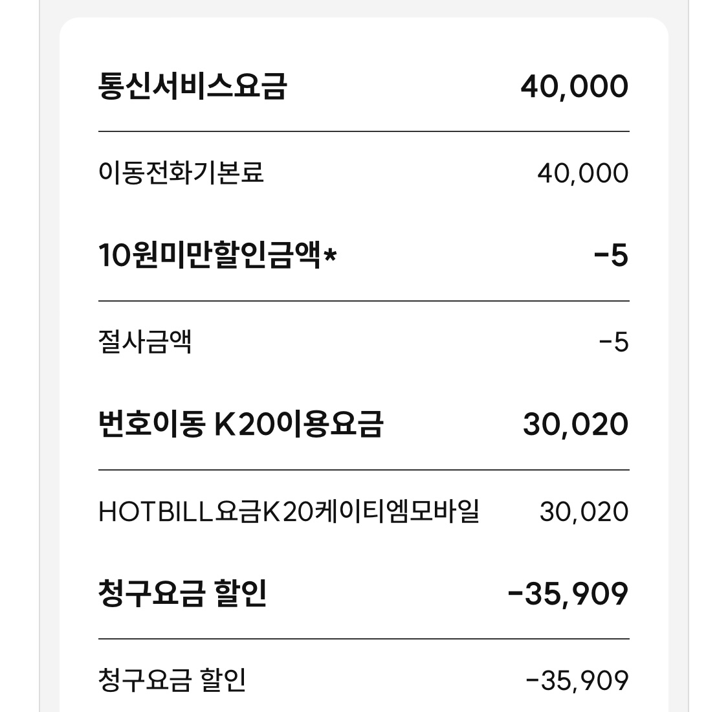728x712 pixels.
Task: Select the 통신서비스요금 heading
Action: pos(192,86)
